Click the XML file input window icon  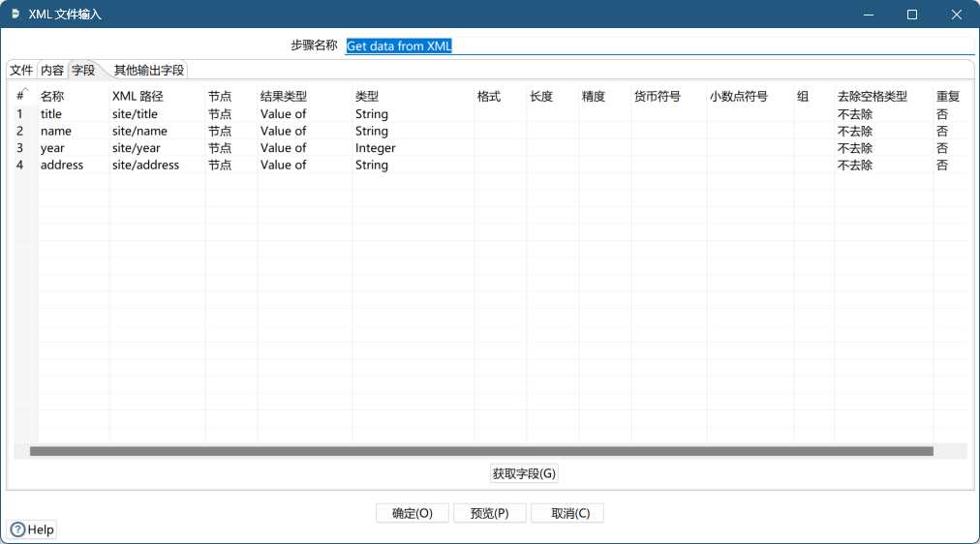pyautogui.click(x=15, y=14)
